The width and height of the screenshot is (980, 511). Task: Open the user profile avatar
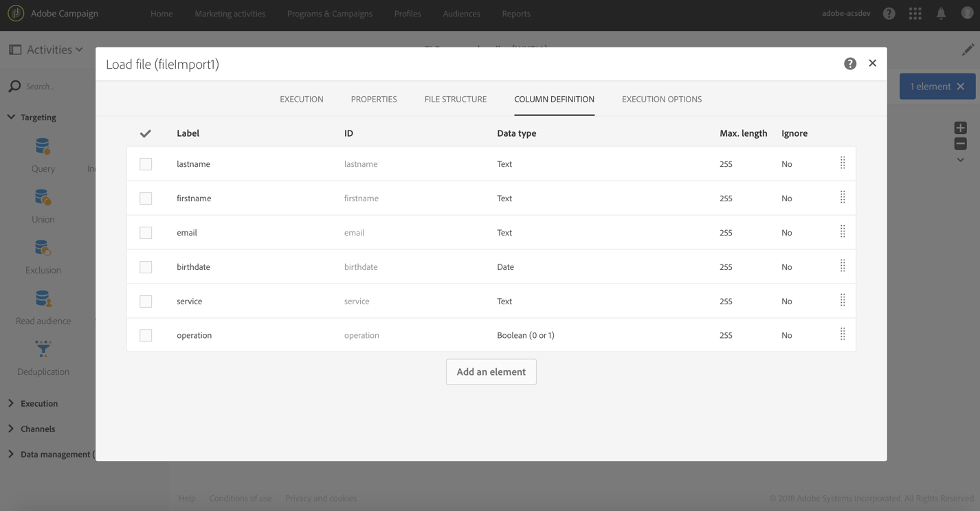[x=967, y=13]
